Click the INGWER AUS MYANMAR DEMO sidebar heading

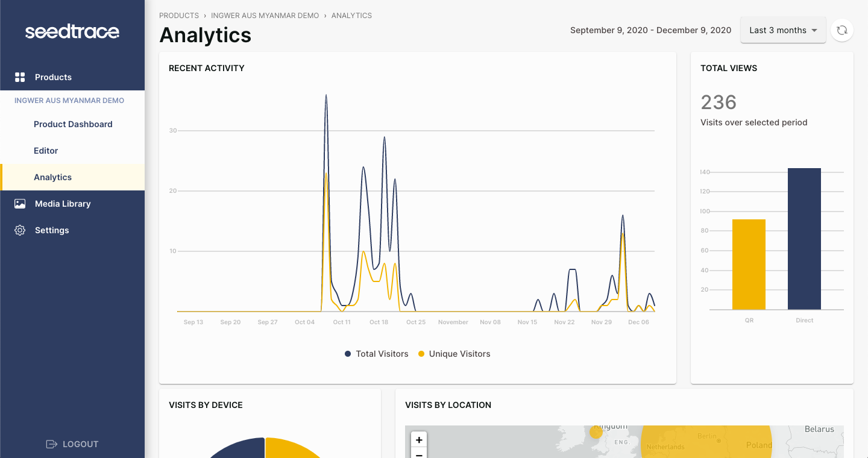pyautogui.click(x=69, y=101)
